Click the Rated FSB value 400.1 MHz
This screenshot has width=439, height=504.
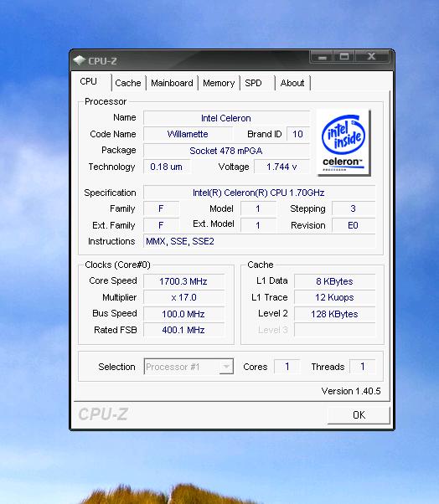click(x=183, y=330)
